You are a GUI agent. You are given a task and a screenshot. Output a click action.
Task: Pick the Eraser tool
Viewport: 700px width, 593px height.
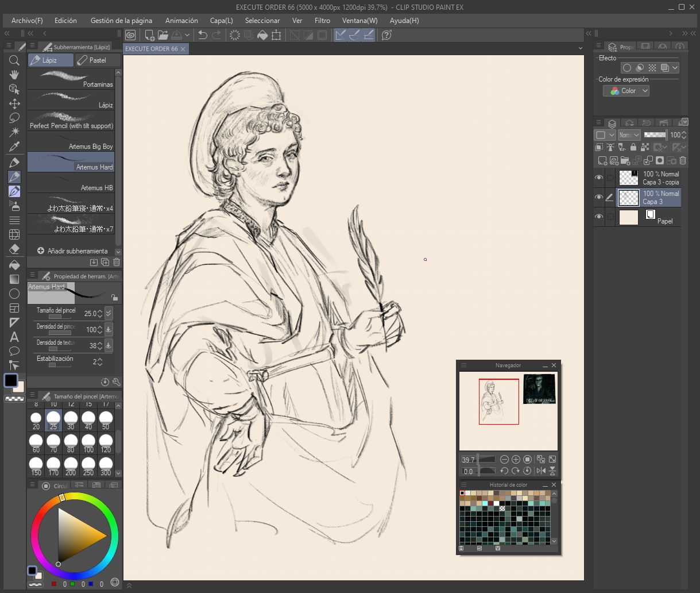pos(14,249)
